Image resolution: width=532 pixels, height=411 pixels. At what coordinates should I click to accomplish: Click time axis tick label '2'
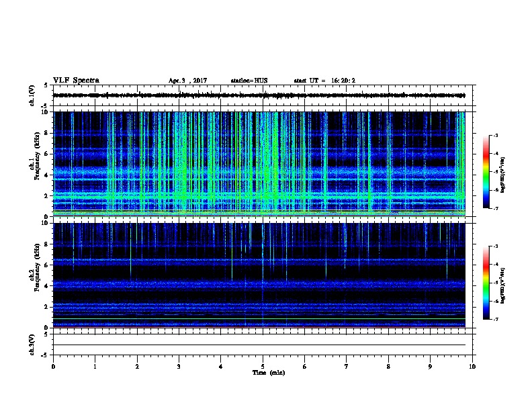pos(137,367)
